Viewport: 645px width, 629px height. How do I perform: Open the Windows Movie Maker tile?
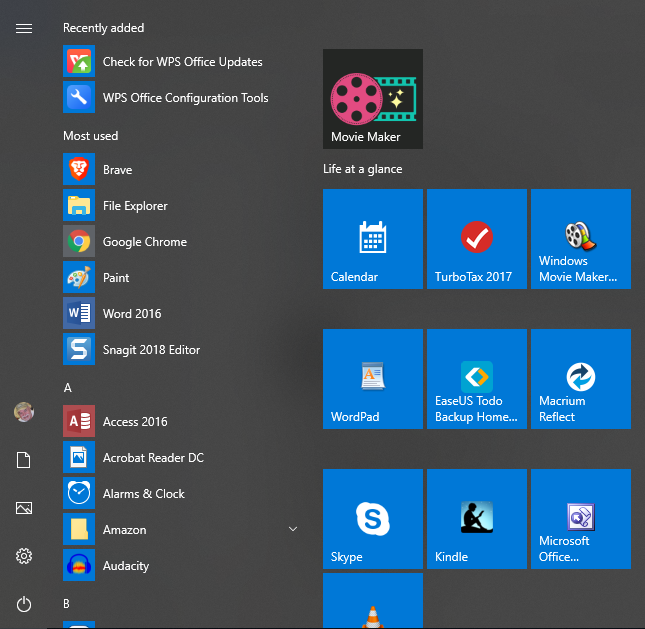[x=581, y=239]
